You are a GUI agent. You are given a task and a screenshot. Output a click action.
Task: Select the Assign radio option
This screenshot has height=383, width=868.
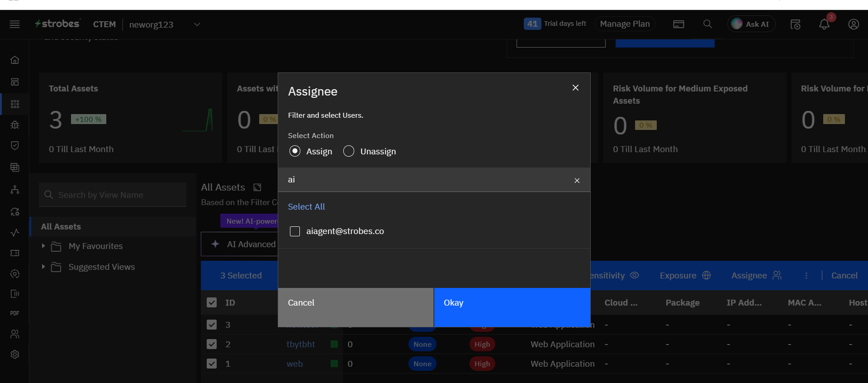pyautogui.click(x=295, y=151)
